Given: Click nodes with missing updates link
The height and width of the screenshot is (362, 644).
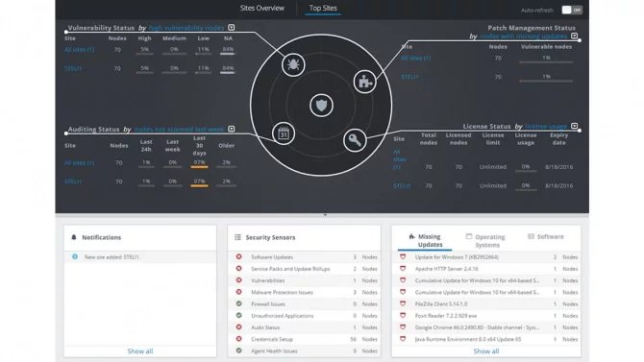Looking at the screenshot, I should click(x=523, y=36).
